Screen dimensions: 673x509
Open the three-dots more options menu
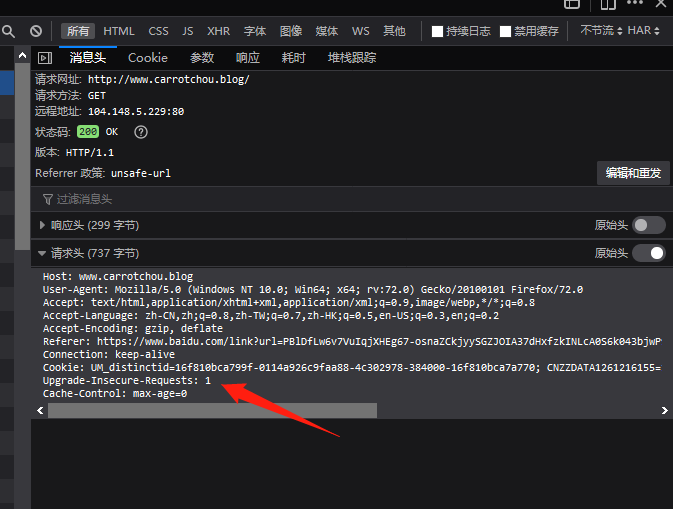tap(635, 3)
